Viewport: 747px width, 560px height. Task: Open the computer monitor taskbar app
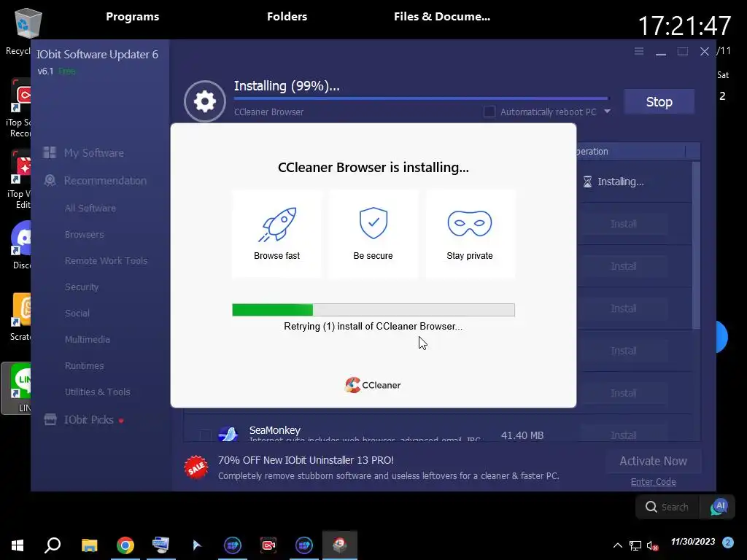[x=160, y=545]
